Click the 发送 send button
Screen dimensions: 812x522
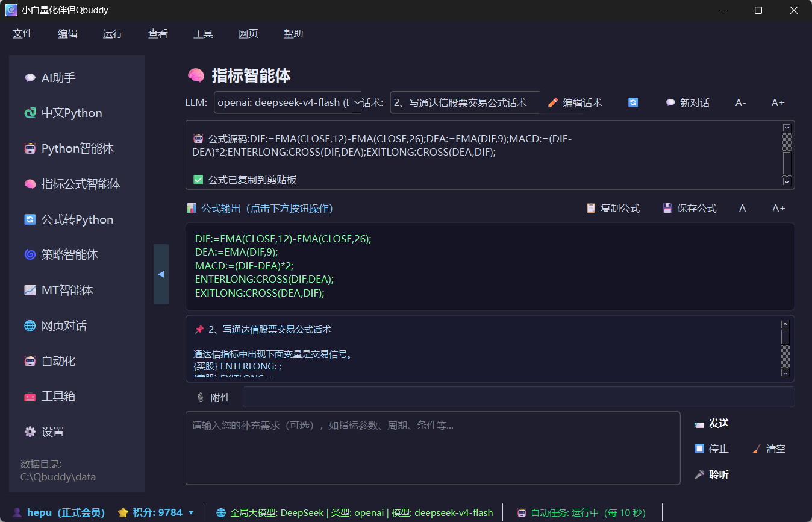pos(711,424)
